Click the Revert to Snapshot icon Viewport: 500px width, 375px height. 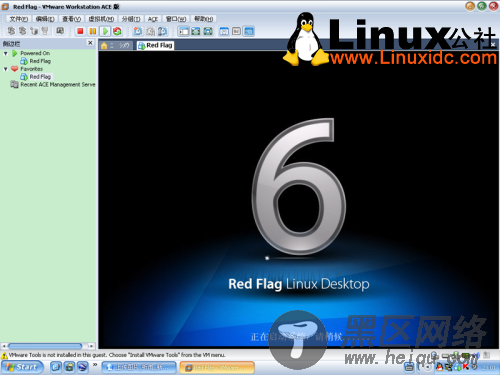(x=150, y=31)
